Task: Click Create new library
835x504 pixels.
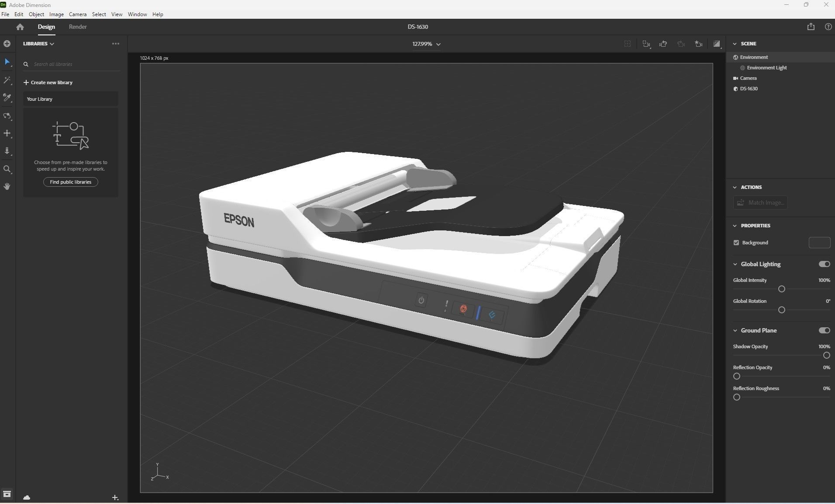Action: tap(48, 82)
